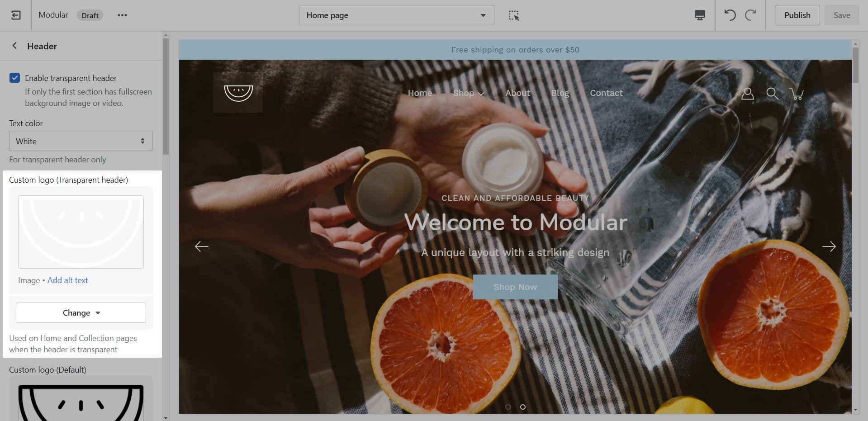Click the Modular theme name
Viewport: 868px width, 421px height.
tap(53, 15)
